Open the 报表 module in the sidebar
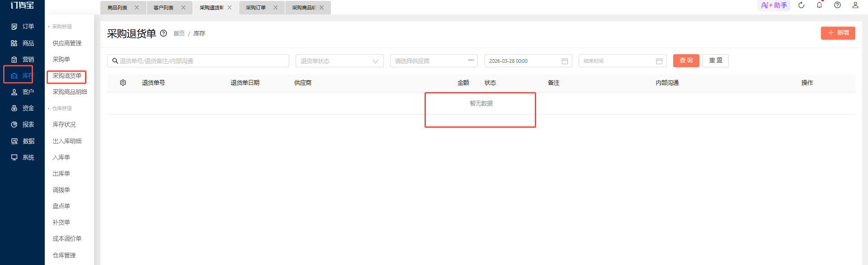 23,125
